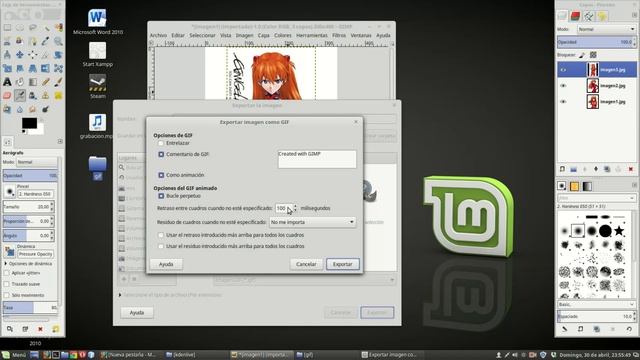
Task: Open the brushes 'Basic' tag dropdown
Action: pyautogui.click(x=596, y=304)
